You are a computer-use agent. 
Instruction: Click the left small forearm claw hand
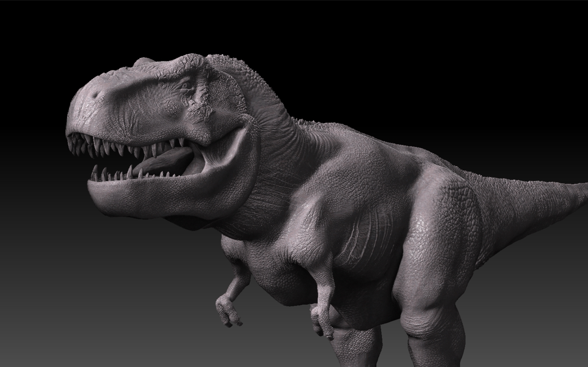coord(228,311)
